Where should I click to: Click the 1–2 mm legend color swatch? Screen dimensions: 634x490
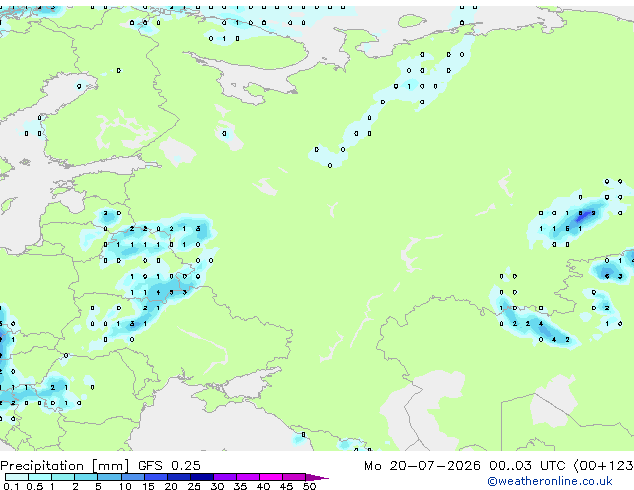(63, 477)
